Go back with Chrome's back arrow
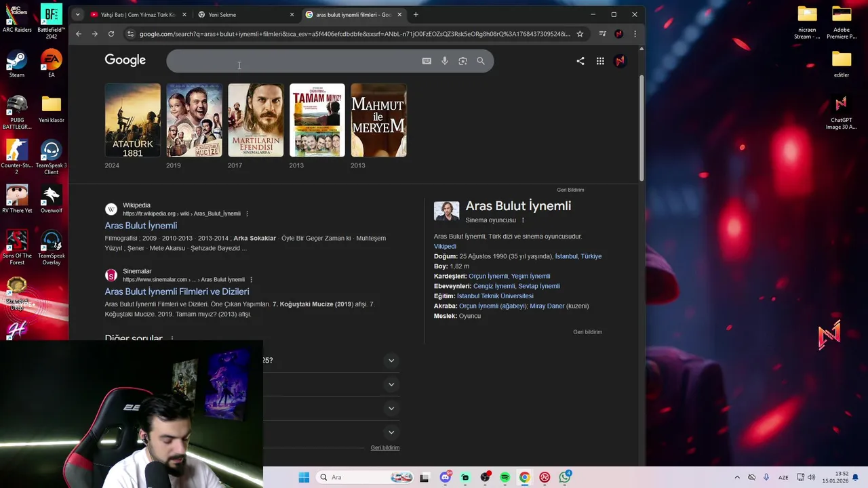Image resolution: width=868 pixels, height=488 pixels. (79, 34)
